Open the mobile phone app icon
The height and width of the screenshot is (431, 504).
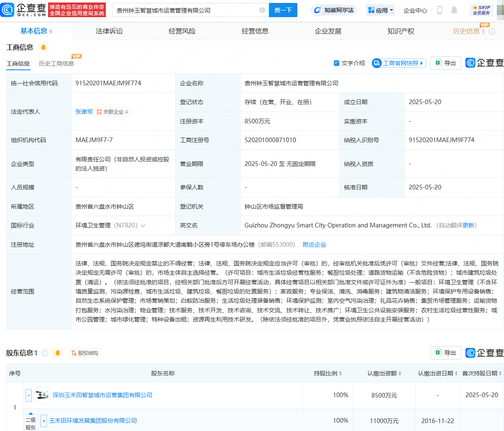coord(440,10)
